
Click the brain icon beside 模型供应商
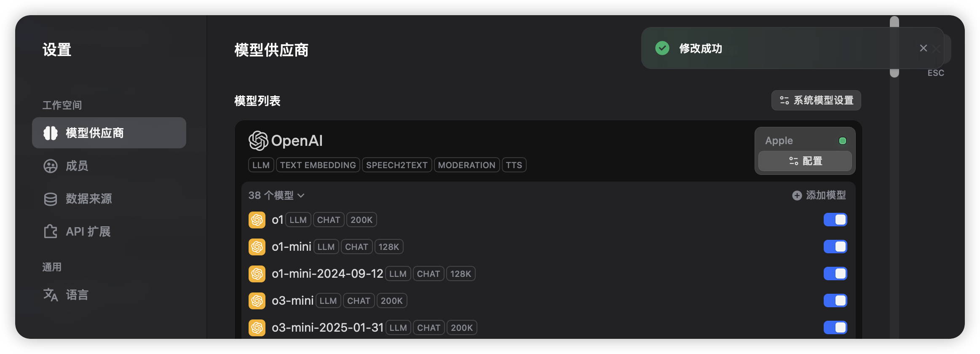coord(51,133)
